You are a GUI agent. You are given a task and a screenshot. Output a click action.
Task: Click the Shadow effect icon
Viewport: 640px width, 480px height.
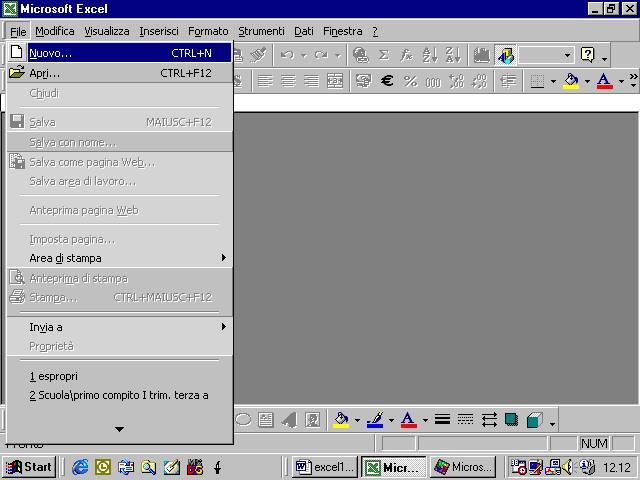pos(511,420)
